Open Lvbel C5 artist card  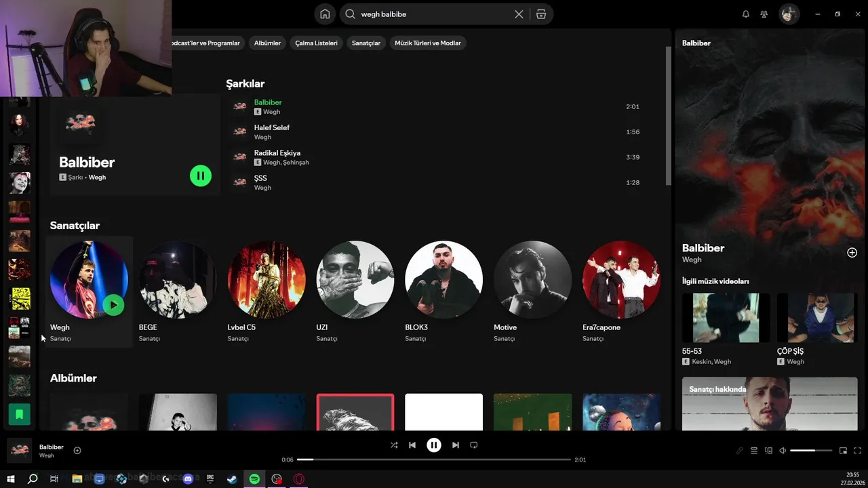(267, 291)
